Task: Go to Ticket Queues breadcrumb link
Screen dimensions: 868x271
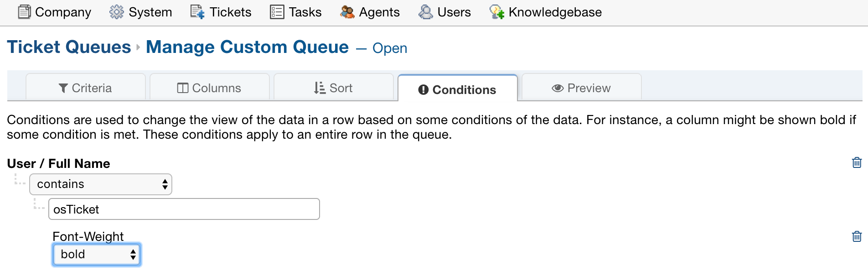Action: [69, 47]
